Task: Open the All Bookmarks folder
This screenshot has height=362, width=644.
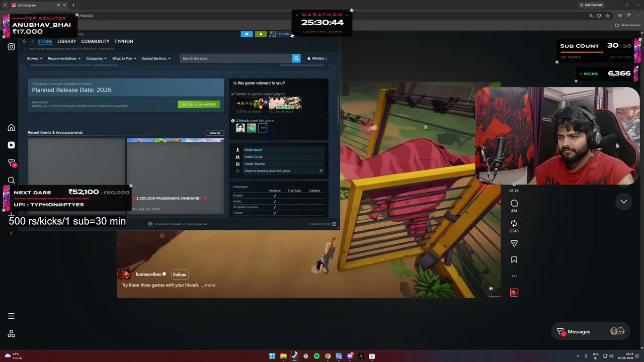Action: (x=629, y=25)
